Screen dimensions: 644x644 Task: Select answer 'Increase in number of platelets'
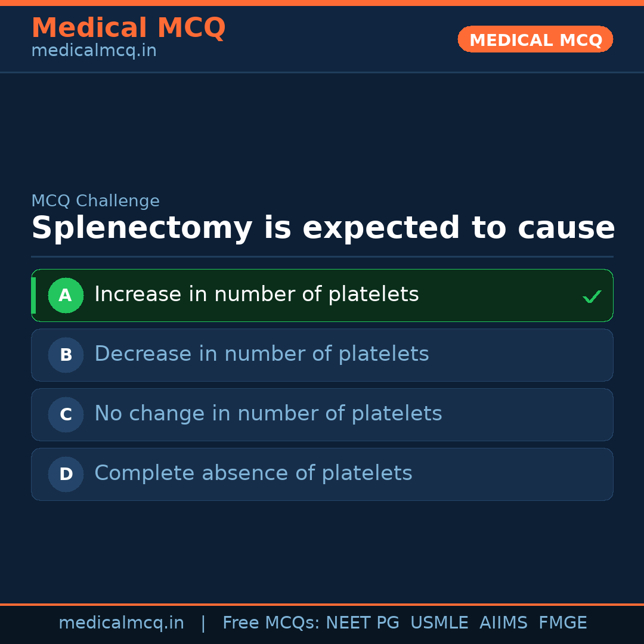click(256, 295)
